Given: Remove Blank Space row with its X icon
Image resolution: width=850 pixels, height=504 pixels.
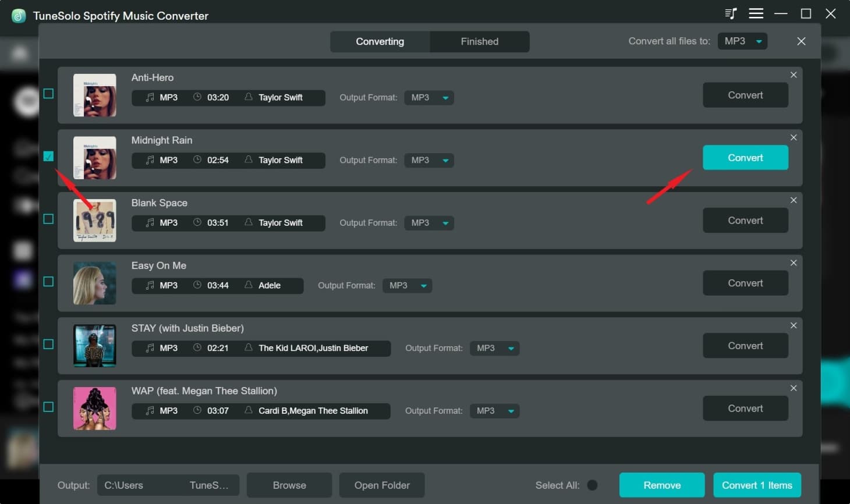Looking at the screenshot, I should [794, 200].
